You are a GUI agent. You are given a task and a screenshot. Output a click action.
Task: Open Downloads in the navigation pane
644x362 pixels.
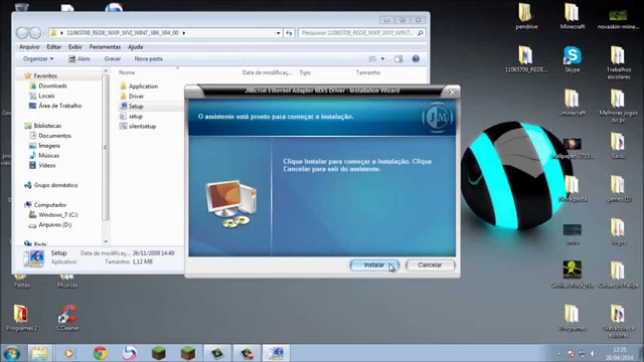click(x=53, y=86)
